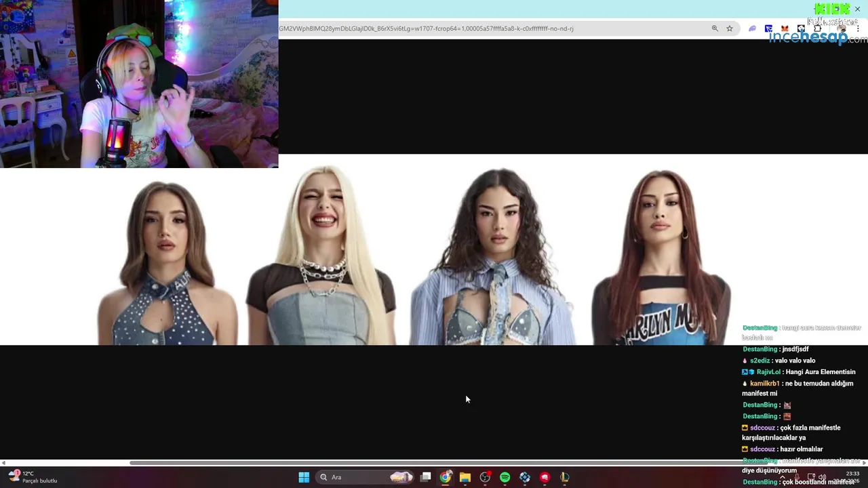Bookmark this page with the star icon
This screenshot has width=868, height=488.
click(x=730, y=28)
